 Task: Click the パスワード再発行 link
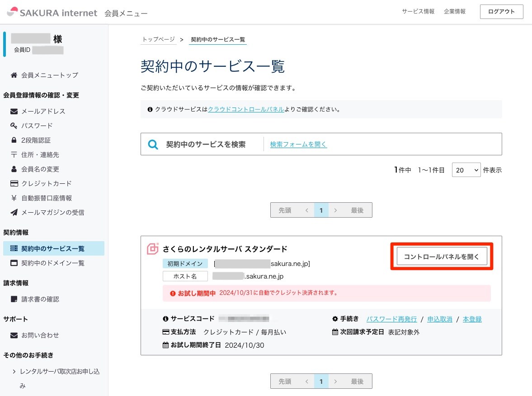[x=391, y=319]
